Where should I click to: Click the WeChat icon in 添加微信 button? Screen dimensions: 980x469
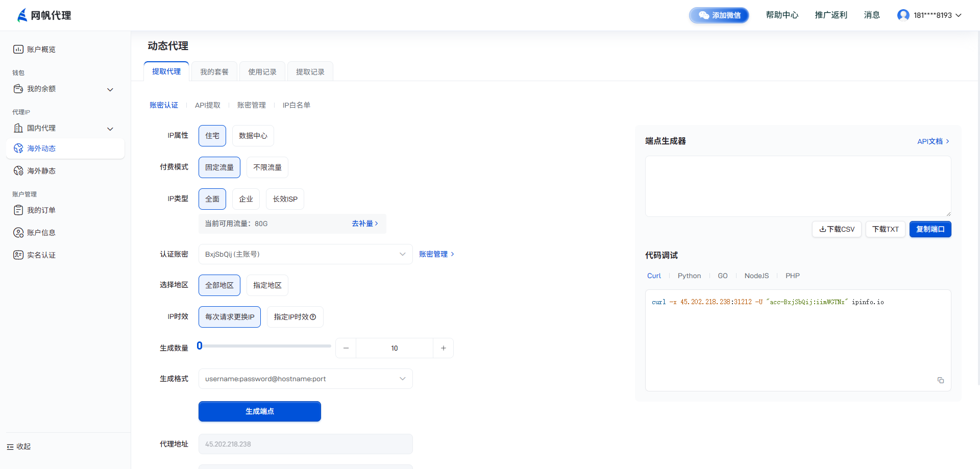pos(704,15)
